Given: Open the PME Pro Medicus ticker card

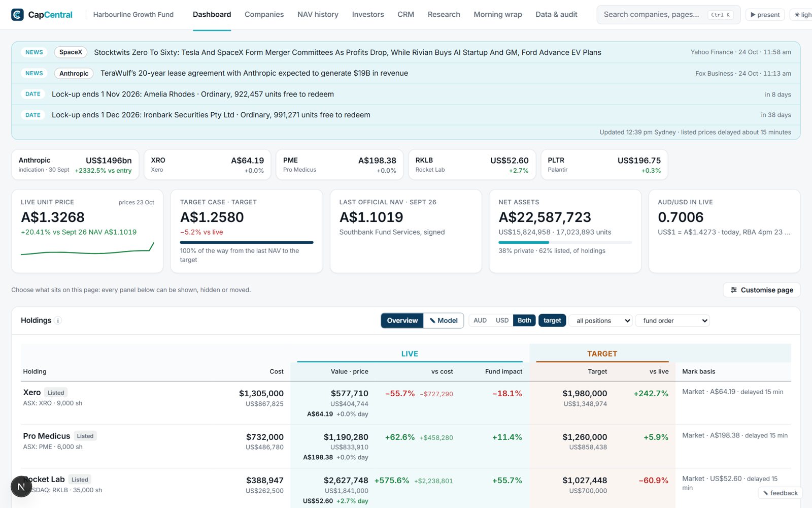Looking at the screenshot, I should point(340,165).
